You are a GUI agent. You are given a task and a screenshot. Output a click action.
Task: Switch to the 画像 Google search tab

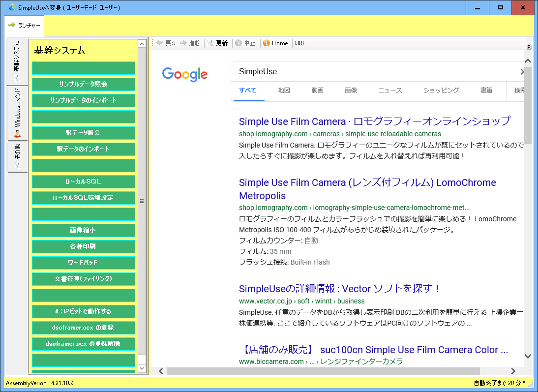[351, 90]
